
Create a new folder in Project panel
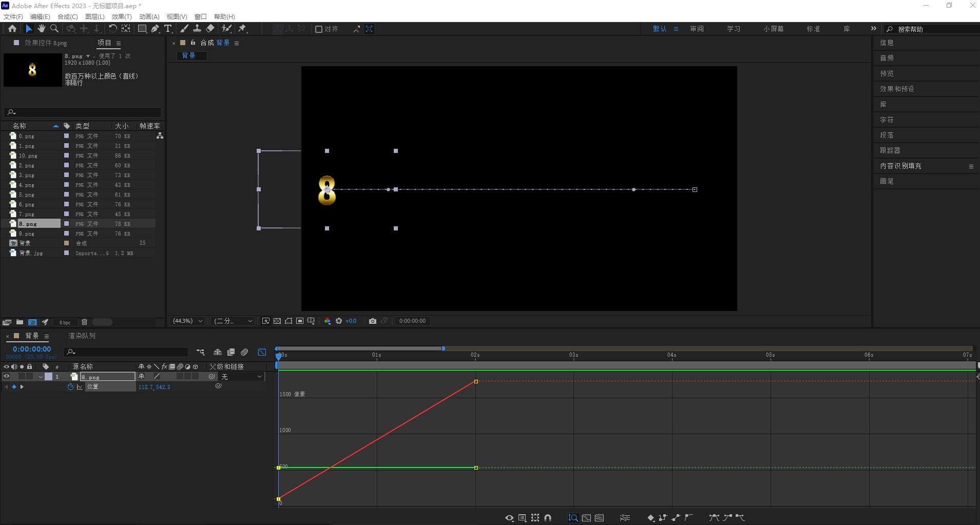tap(20, 322)
